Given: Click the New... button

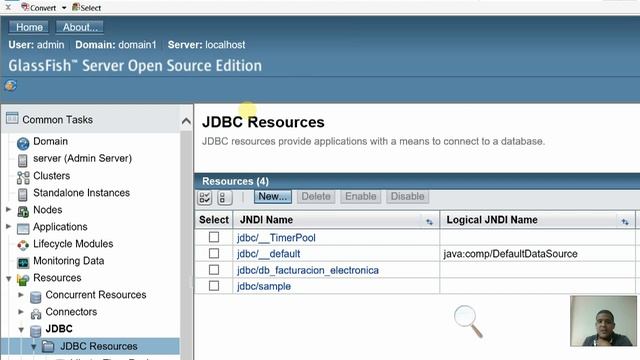Looking at the screenshot, I should [x=273, y=196].
